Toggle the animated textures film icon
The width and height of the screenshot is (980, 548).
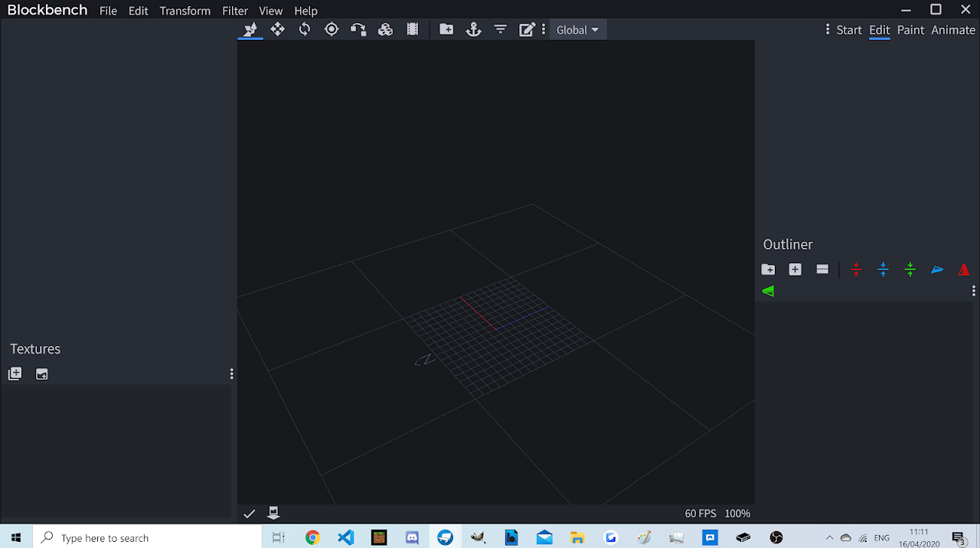point(413,30)
